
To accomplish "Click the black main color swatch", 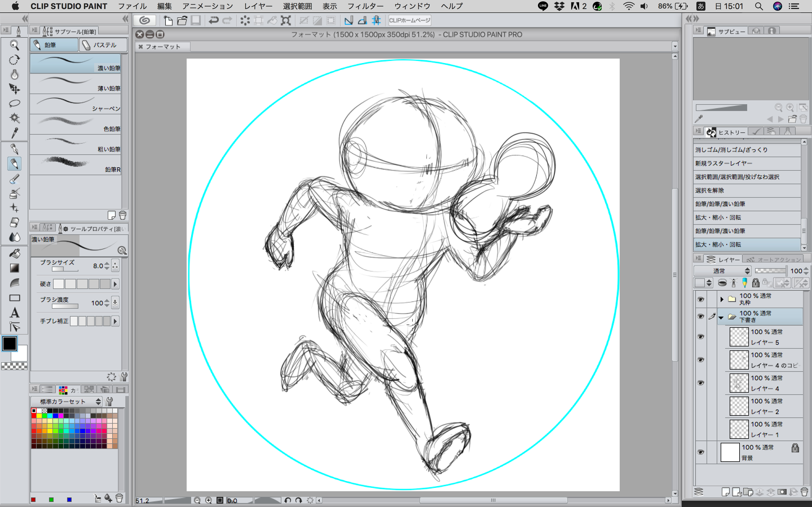I will [x=9, y=344].
